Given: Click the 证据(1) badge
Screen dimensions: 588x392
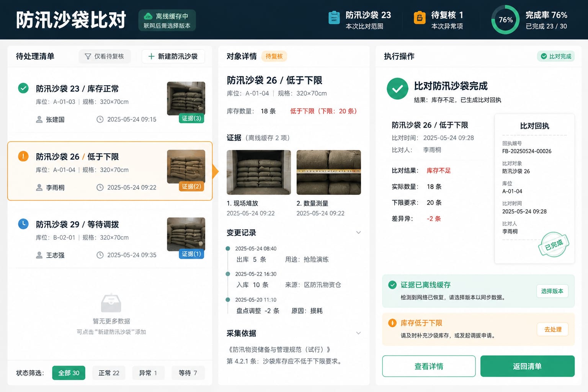Looking at the screenshot, I should click(191, 254).
